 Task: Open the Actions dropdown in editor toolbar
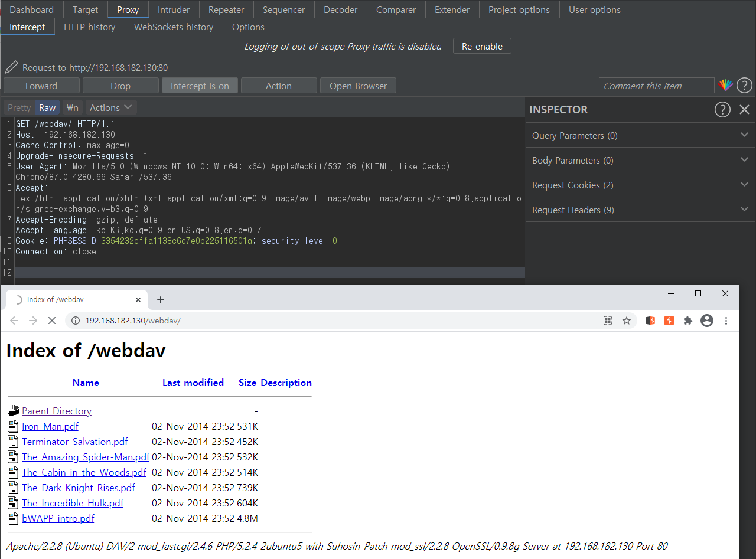point(112,107)
